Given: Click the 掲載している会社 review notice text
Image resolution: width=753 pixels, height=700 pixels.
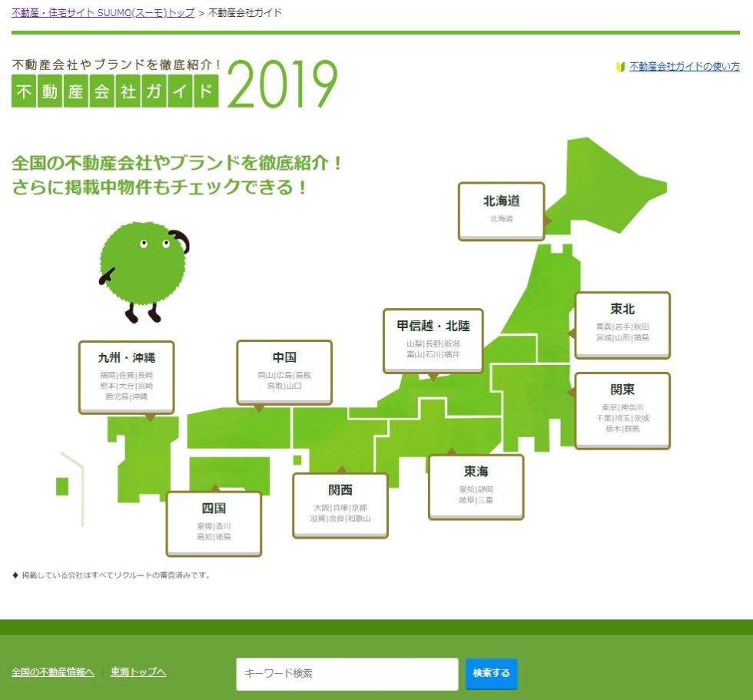Looking at the screenshot, I should click(x=111, y=575).
